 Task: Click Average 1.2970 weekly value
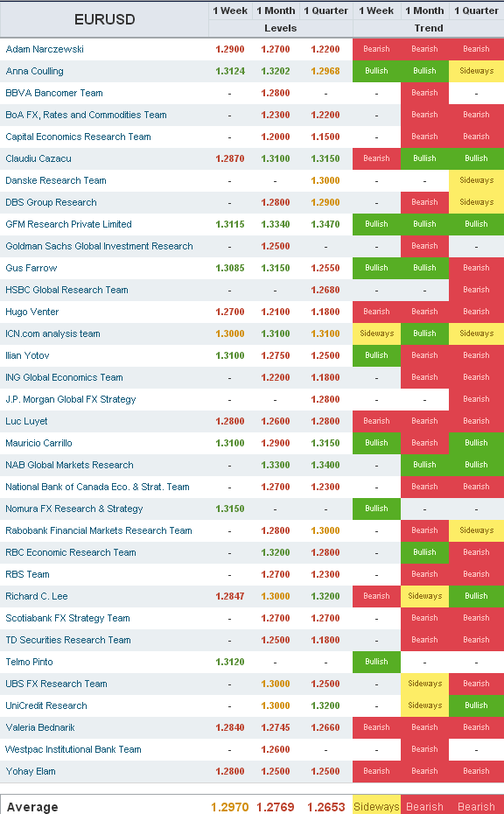click(x=230, y=807)
